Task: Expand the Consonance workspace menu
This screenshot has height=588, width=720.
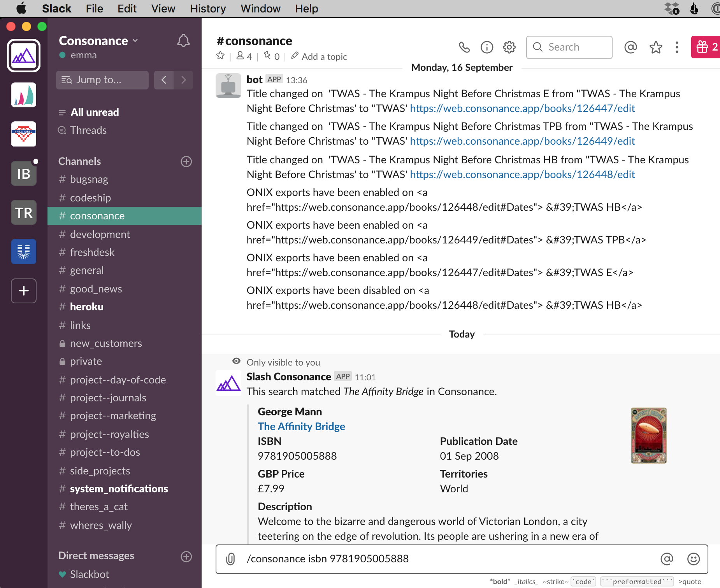Action: click(x=98, y=41)
